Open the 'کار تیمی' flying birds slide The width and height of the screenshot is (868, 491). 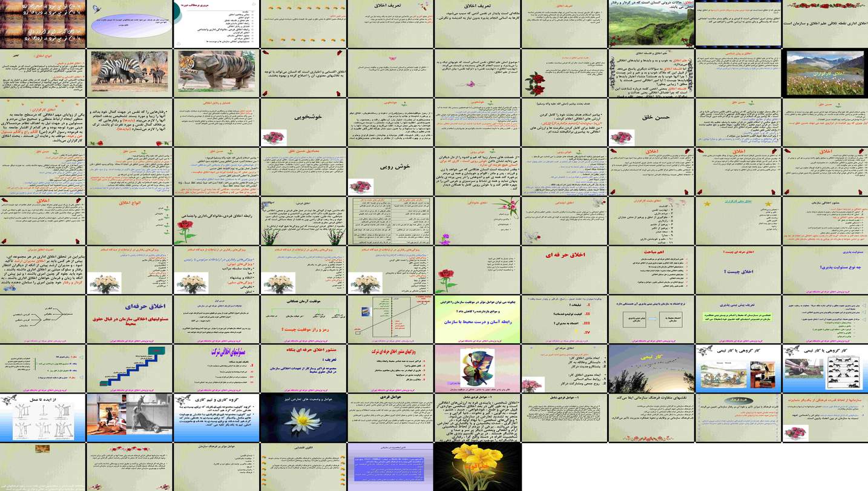[x=651, y=368]
